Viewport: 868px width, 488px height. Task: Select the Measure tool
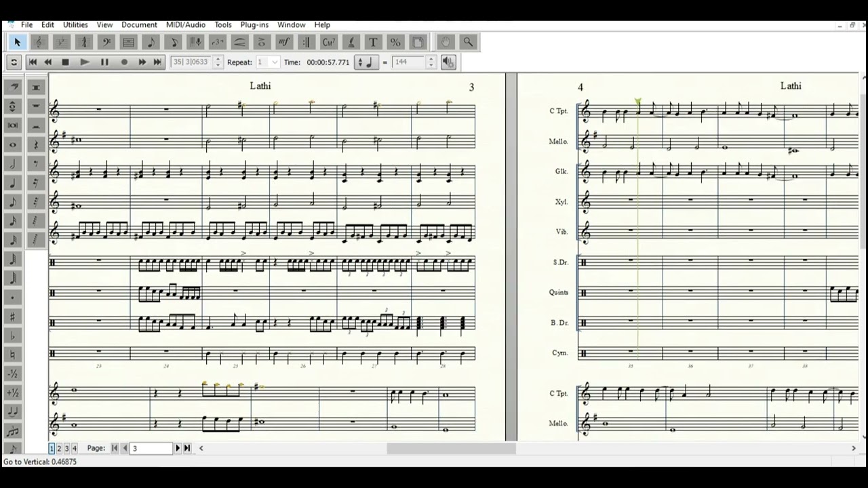click(128, 42)
